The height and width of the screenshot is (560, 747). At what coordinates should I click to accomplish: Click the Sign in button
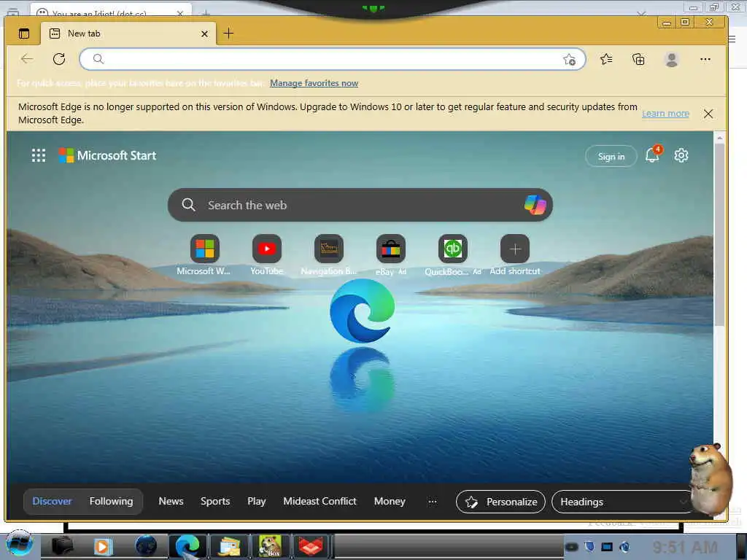(x=611, y=156)
